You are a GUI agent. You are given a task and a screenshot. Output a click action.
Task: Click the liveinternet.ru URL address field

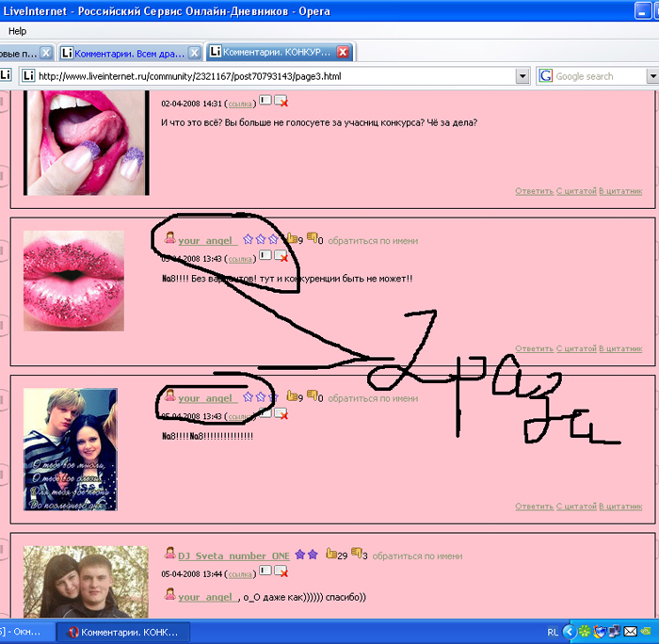click(275, 76)
